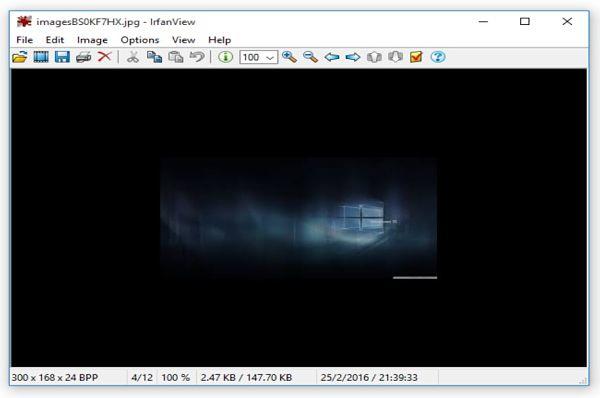Save image with the floppy disk icon
Viewport: 600px width, 398px height.
tap(62, 57)
